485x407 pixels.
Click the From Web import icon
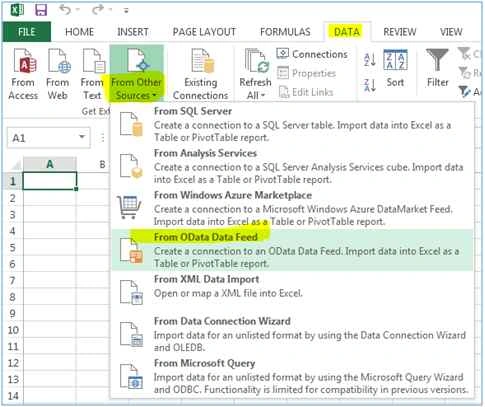(x=59, y=61)
